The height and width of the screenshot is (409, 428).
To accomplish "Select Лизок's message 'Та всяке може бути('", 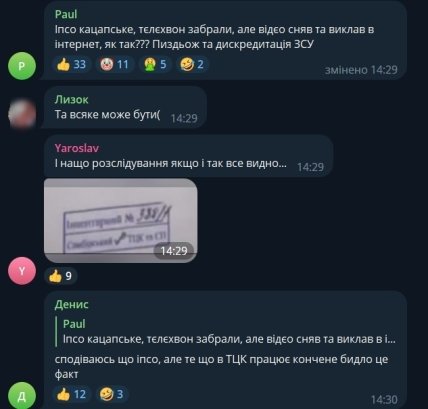I will pyautogui.click(x=107, y=115).
